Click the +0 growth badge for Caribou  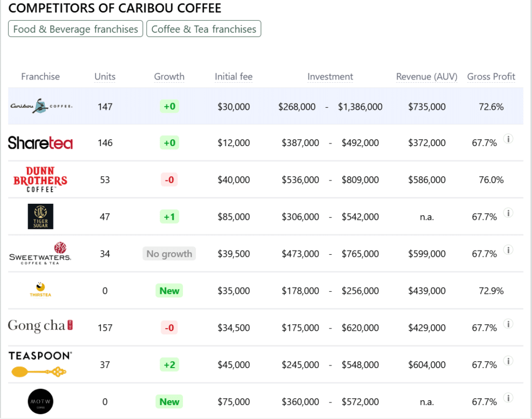pos(169,106)
